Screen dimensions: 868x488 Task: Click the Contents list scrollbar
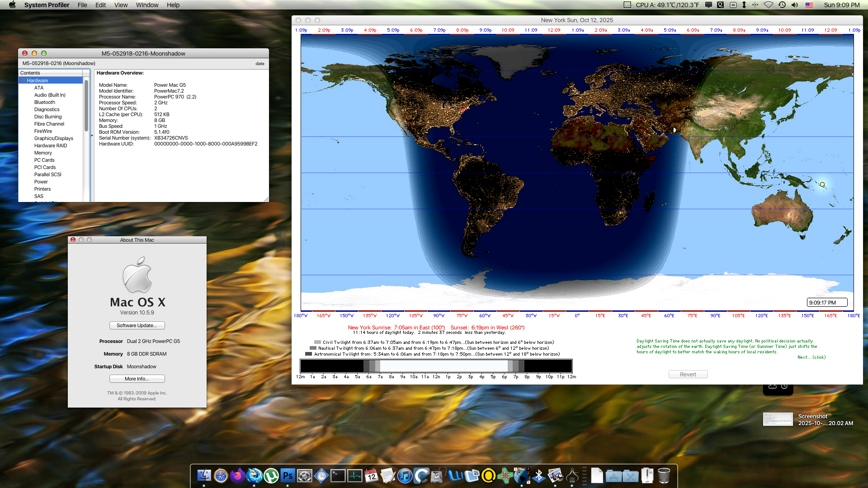coord(86,106)
